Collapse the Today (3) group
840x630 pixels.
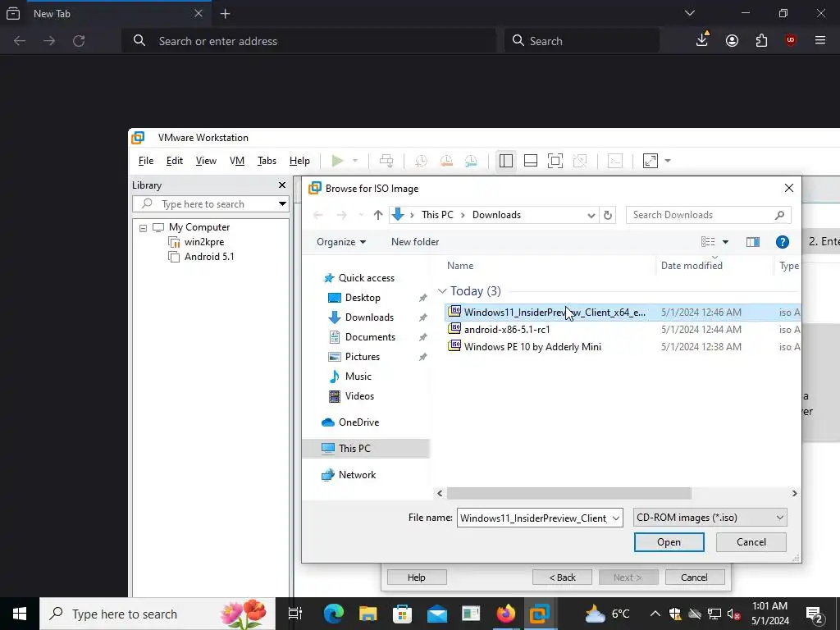pyautogui.click(x=442, y=291)
